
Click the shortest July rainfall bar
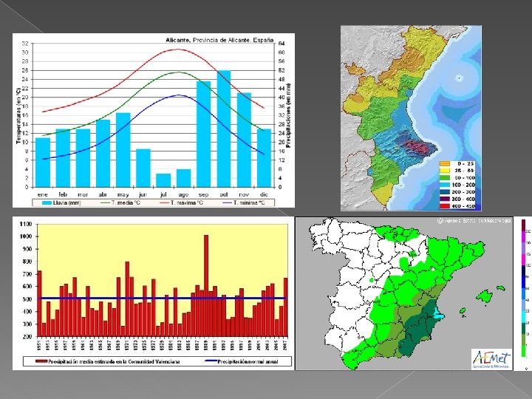[163, 180]
